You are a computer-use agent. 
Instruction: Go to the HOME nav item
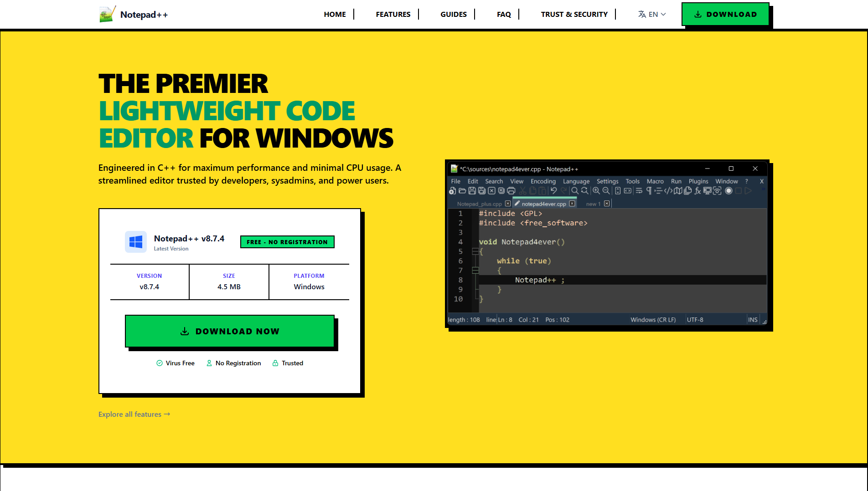[x=335, y=14]
